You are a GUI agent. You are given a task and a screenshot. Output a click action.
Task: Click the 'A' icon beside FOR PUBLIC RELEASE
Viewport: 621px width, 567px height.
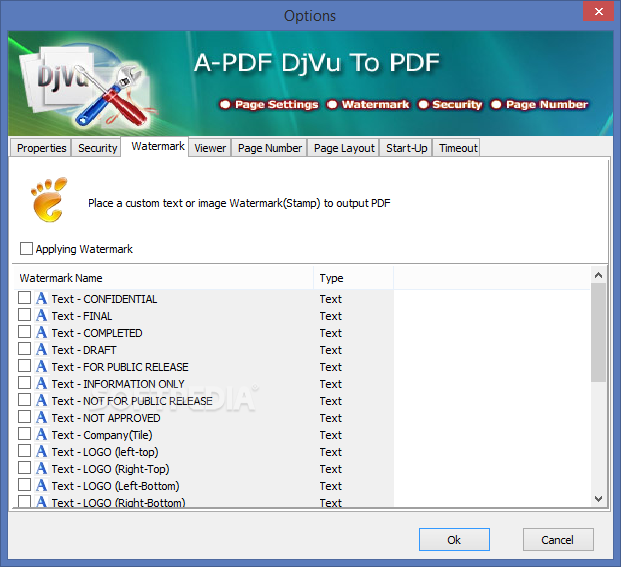point(42,366)
